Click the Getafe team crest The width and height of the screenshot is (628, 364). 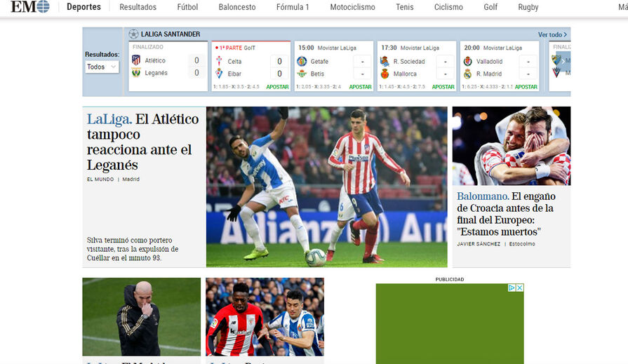click(302, 61)
